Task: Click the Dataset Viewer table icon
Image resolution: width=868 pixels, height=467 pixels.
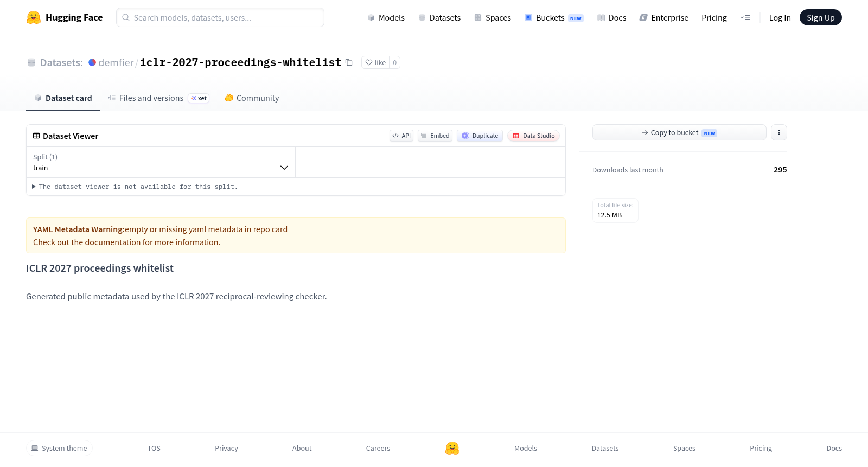Action: tap(36, 136)
